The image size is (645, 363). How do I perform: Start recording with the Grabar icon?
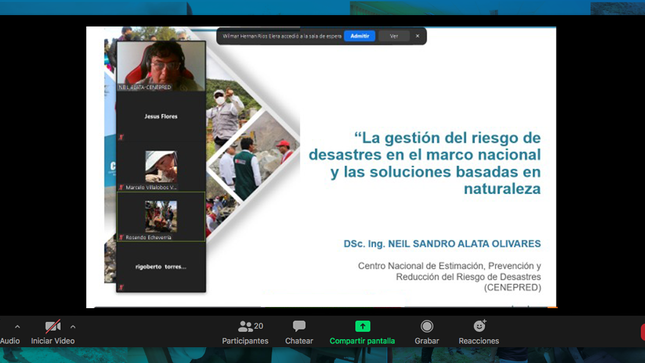(x=427, y=326)
